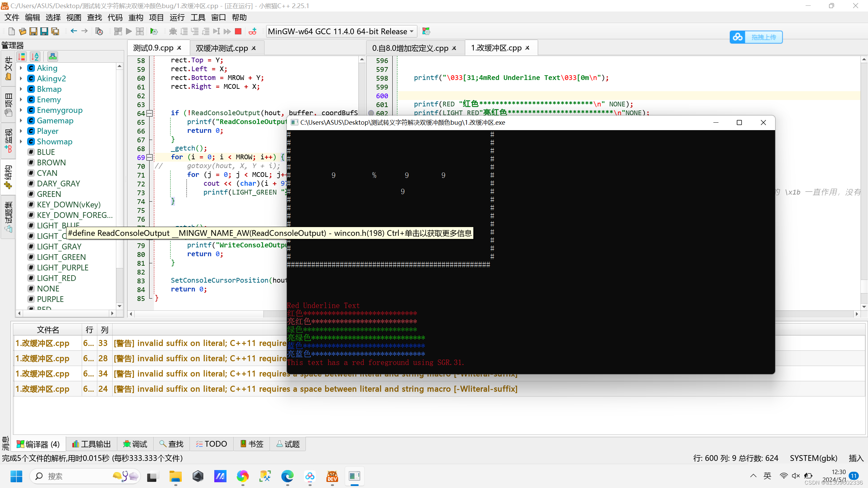The height and width of the screenshot is (488, 868).
Task: Select LIGHT_GREEN macro in structure list
Action: pyautogui.click(x=61, y=257)
